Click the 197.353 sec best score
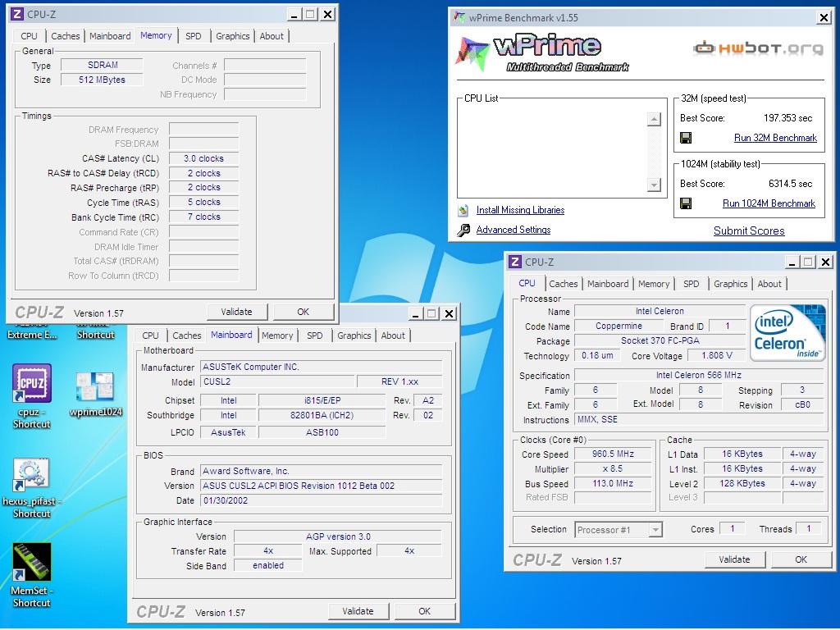 tap(787, 118)
